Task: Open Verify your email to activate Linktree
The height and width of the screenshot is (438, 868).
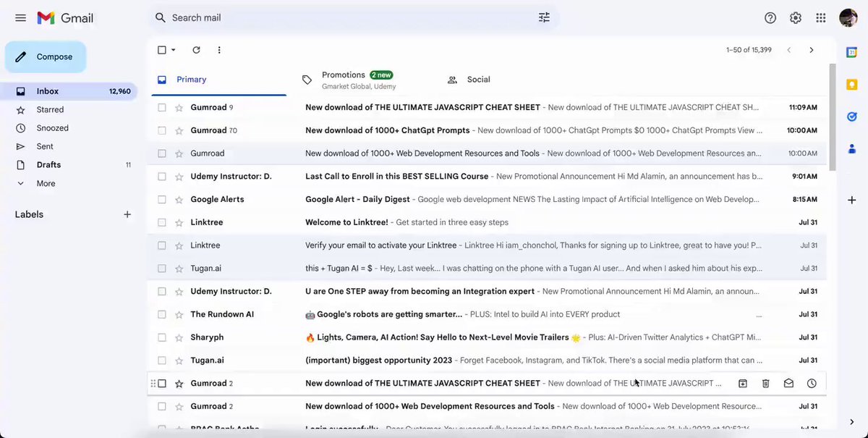Action: [487, 245]
